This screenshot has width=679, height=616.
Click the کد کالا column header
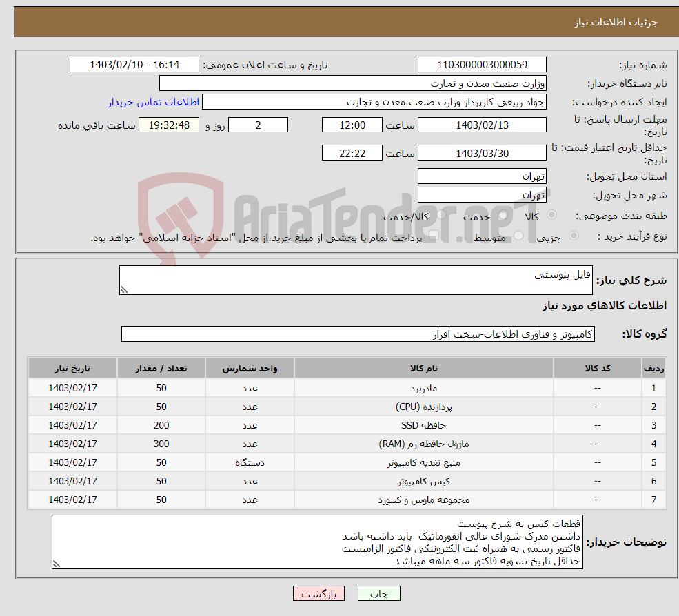(598, 368)
